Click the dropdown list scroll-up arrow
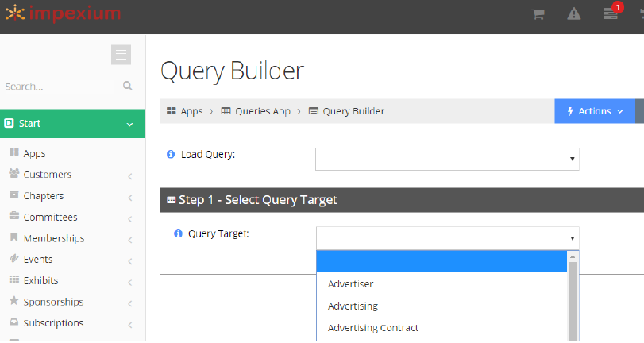 click(573, 256)
